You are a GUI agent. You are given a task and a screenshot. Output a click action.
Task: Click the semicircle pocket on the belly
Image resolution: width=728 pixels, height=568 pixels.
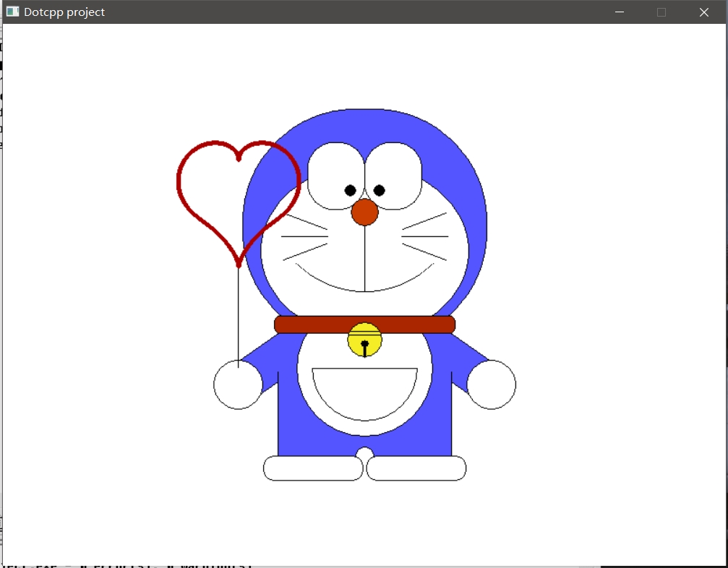[364, 390]
